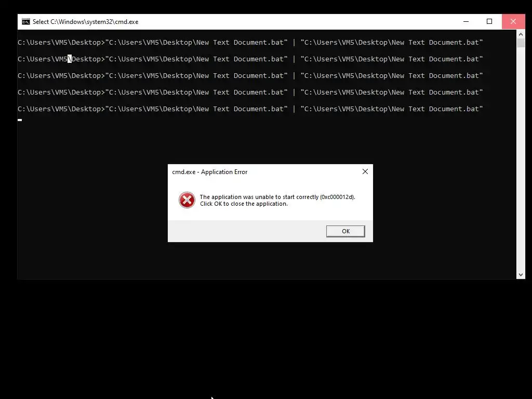Click the empty scrollbar track below thumb

pos(521,159)
